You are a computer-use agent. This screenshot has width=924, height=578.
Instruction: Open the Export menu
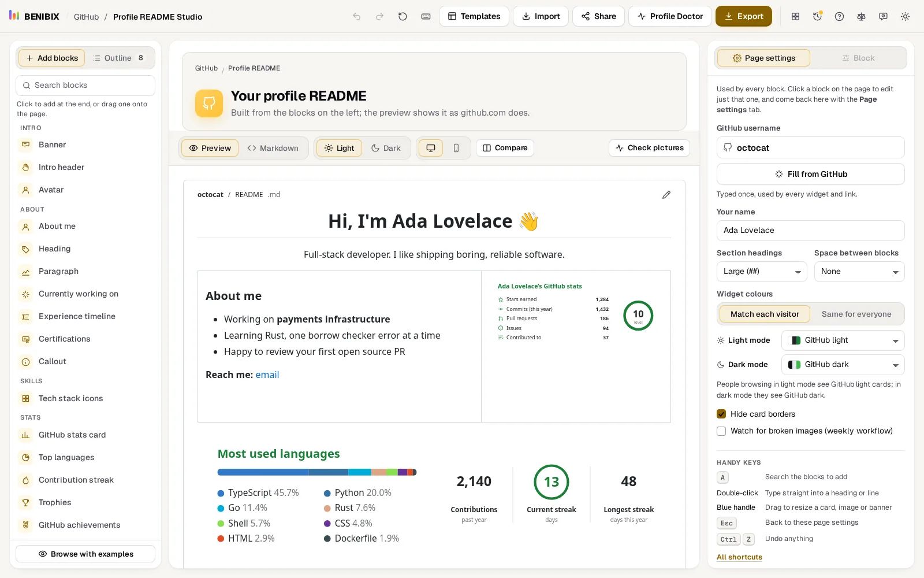tap(744, 16)
